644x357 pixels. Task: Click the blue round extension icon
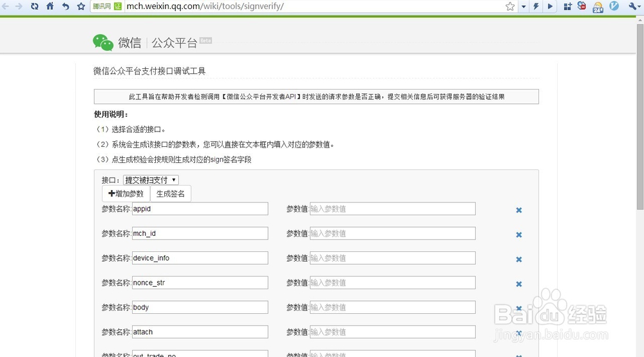[614, 6]
